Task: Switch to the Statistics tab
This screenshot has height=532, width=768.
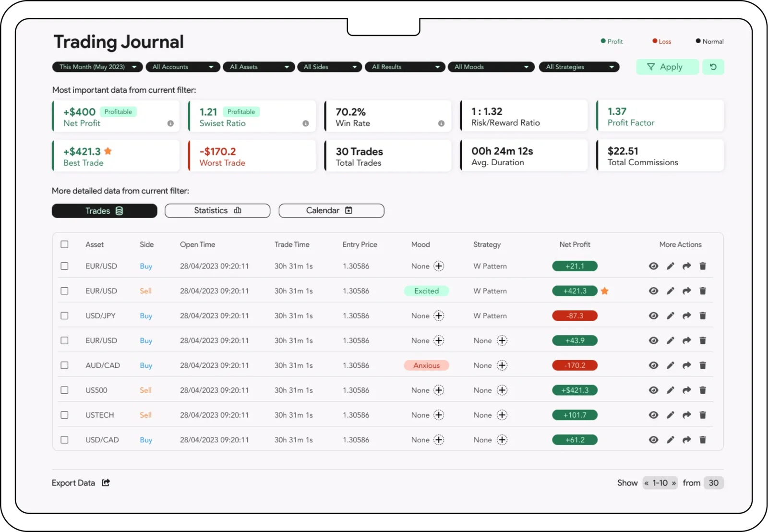Action: (x=217, y=211)
